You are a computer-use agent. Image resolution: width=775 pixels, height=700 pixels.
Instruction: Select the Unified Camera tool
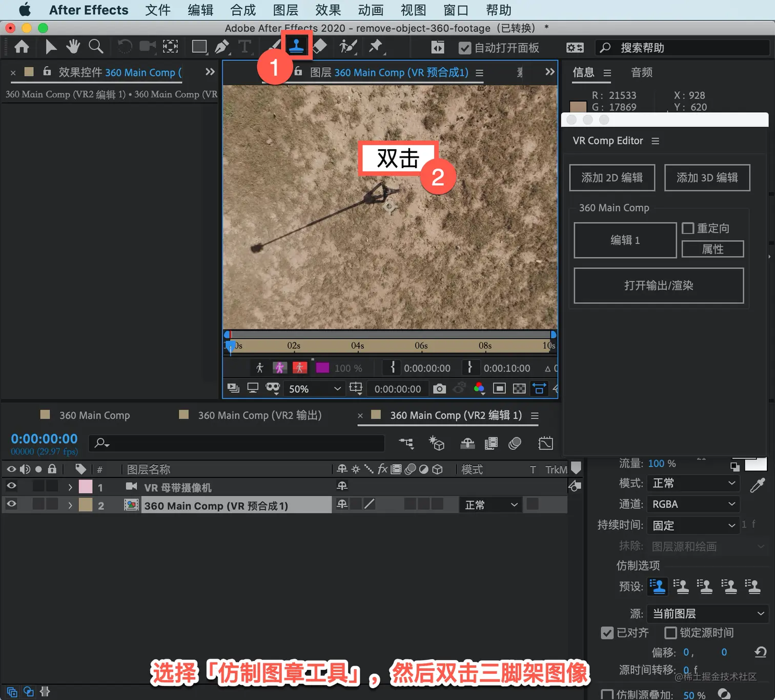[x=148, y=47]
